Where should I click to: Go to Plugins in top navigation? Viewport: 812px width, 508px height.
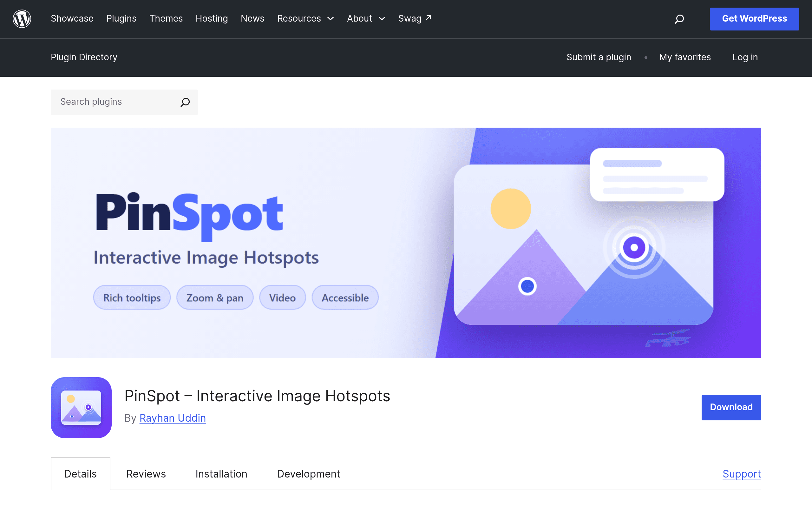point(121,18)
